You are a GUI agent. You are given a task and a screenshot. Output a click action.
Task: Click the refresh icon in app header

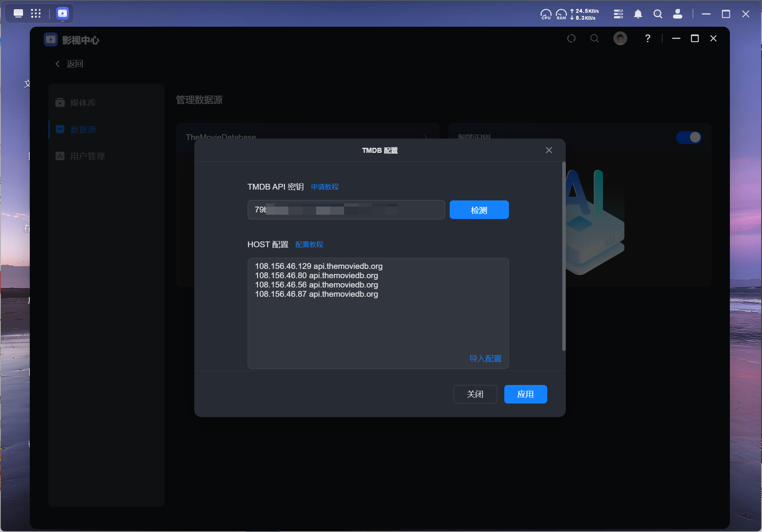point(571,38)
